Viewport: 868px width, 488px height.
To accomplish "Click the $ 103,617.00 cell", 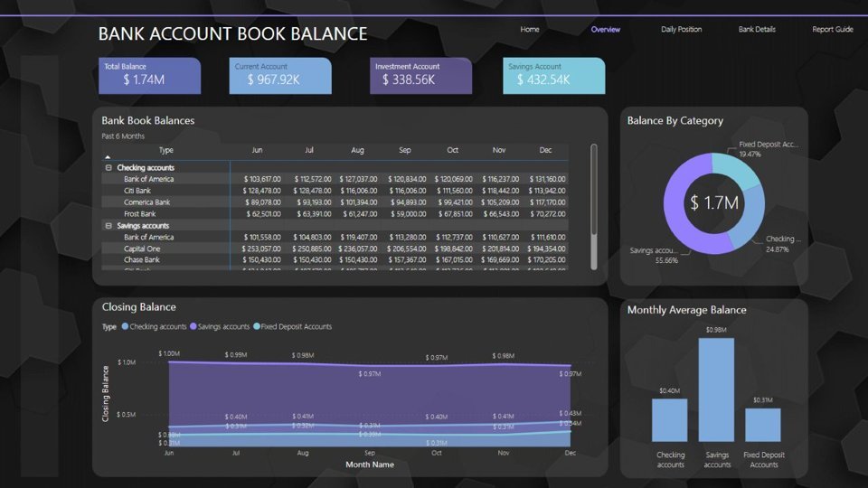I will (x=262, y=179).
